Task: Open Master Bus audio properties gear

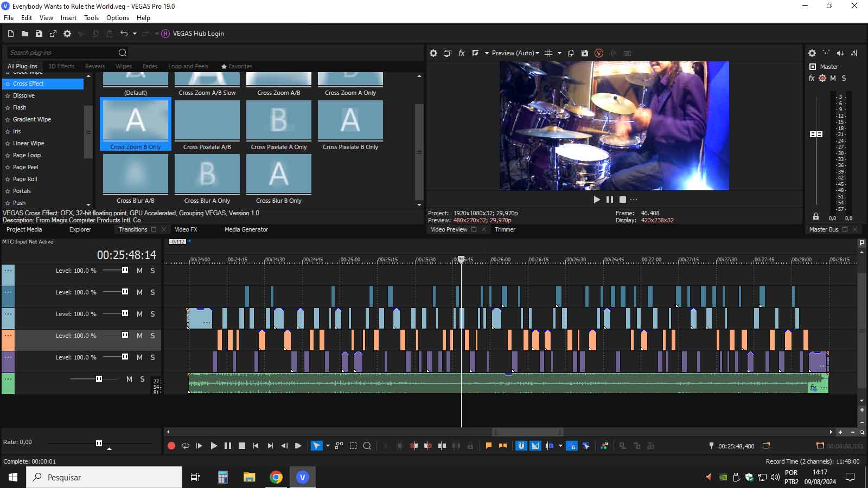Action: (x=812, y=53)
